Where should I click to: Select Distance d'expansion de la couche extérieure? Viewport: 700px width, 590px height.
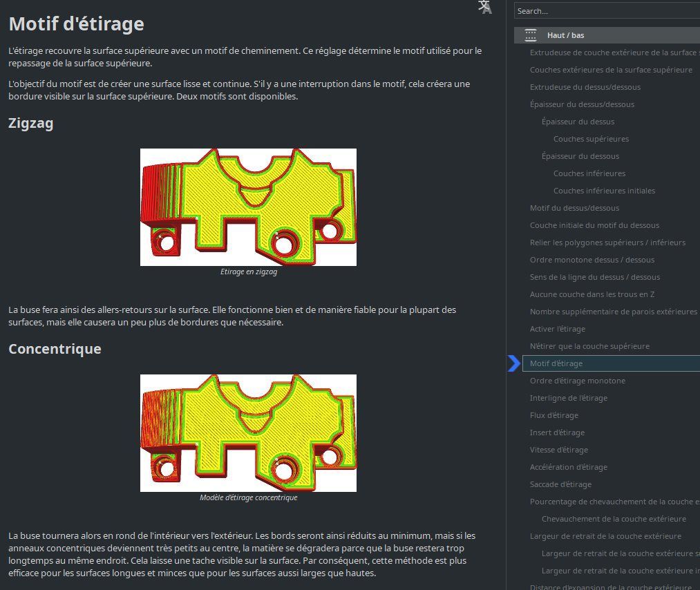pos(610,587)
